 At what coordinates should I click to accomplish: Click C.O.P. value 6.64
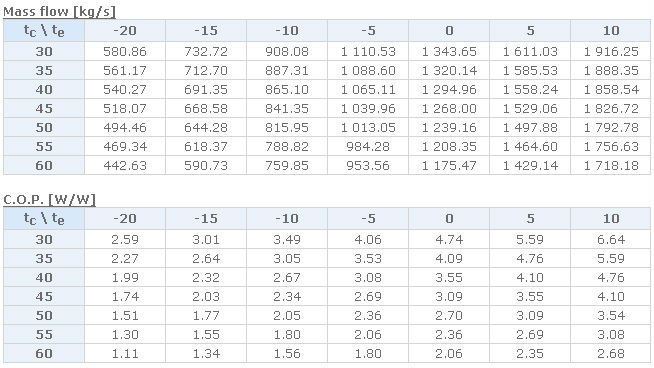pyautogui.click(x=611, y=239)
